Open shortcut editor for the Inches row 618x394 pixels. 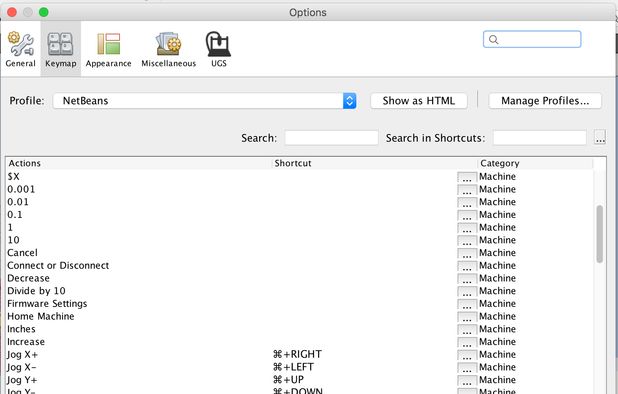click(467, 329)
